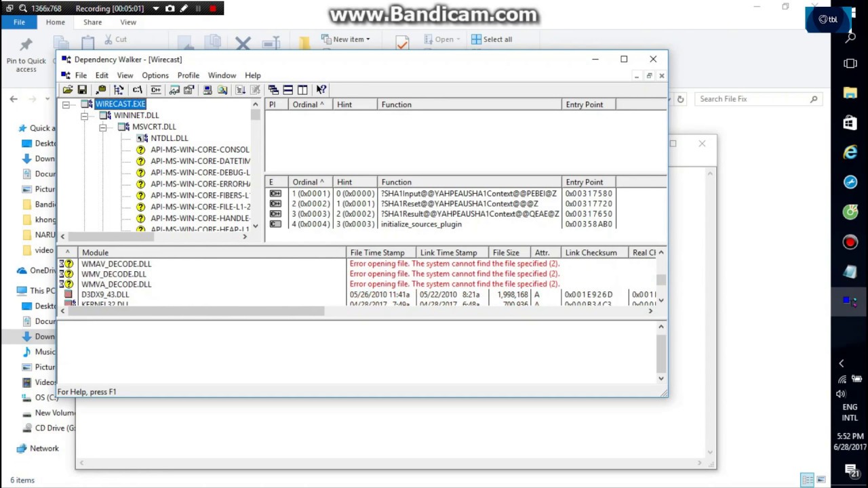The height and width of the screenshot is (488, 868).
Task: Click the Tile Horizontally toolbar icon
Action: 288,89
